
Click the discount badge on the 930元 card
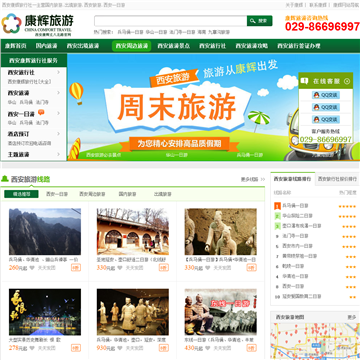click(x=164, y=348)
